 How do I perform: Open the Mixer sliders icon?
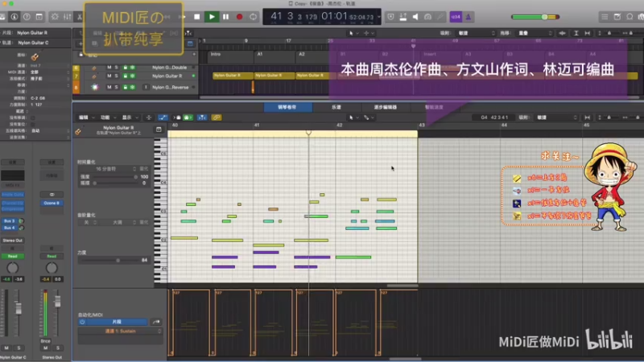point(67,17)
